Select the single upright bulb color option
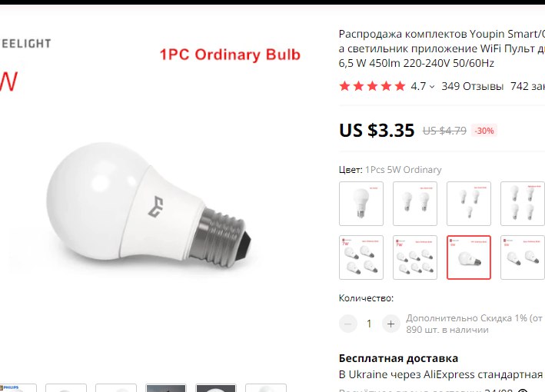Image resolution: width=545 pixels, height=392 pixels. [x=361, y=204]
